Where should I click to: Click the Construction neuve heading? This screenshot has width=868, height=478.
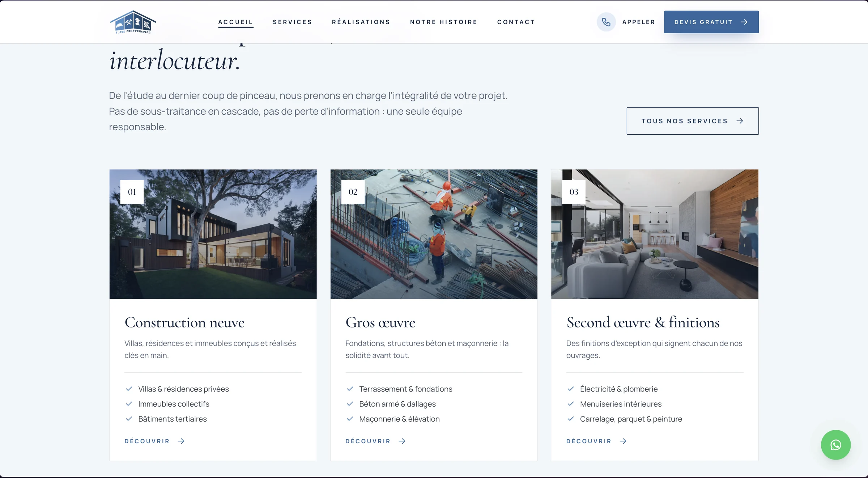click(184, 322)
